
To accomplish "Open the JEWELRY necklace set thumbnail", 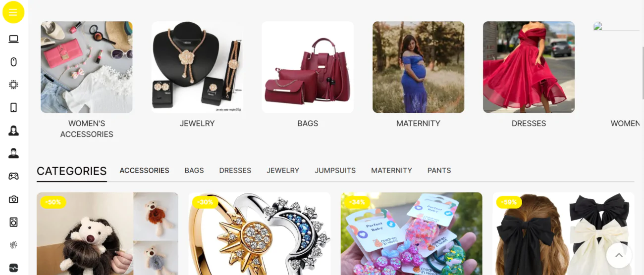I will (x=197, y=67).
